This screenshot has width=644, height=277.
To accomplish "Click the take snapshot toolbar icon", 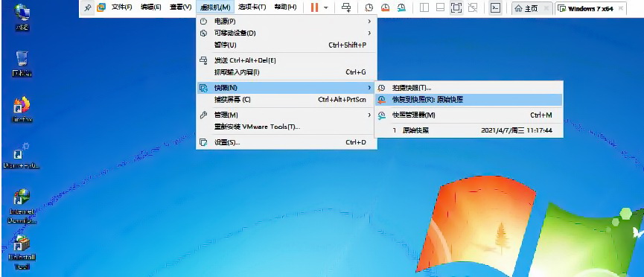I will 369,7.
